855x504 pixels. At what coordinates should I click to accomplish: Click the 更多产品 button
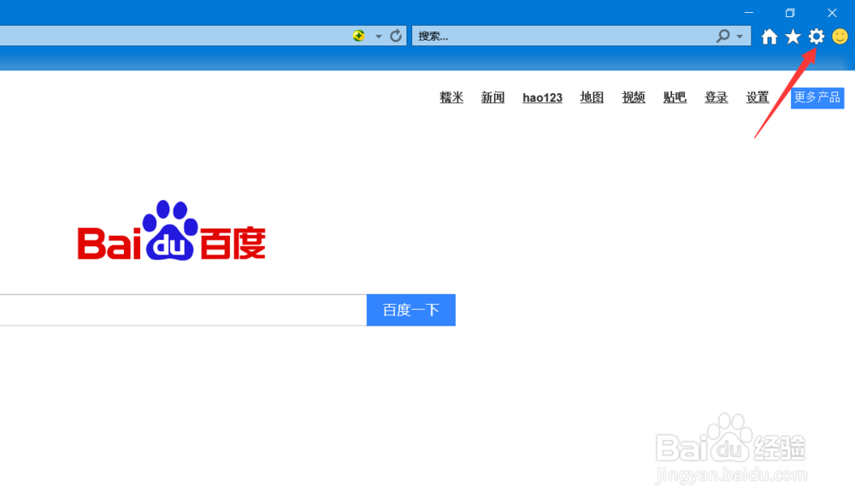click(x=817, y=97)
